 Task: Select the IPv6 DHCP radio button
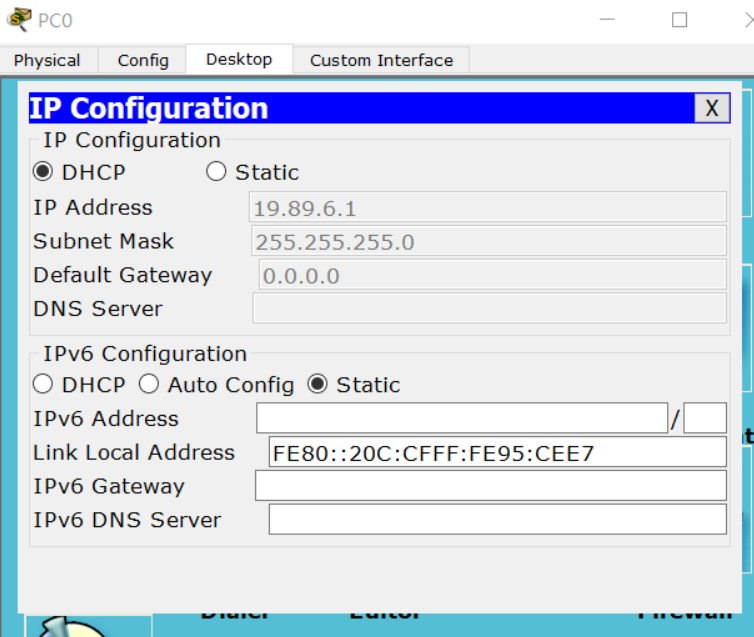pos(43,384)
